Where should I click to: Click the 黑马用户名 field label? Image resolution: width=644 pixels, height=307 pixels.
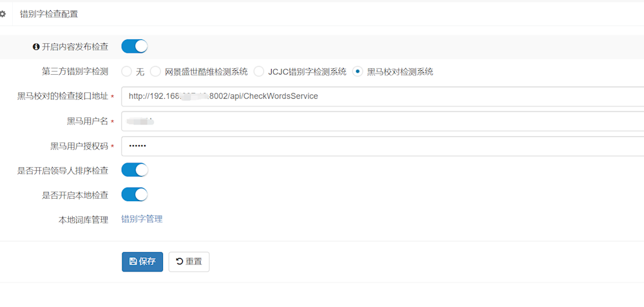click(x=87, y=121)
